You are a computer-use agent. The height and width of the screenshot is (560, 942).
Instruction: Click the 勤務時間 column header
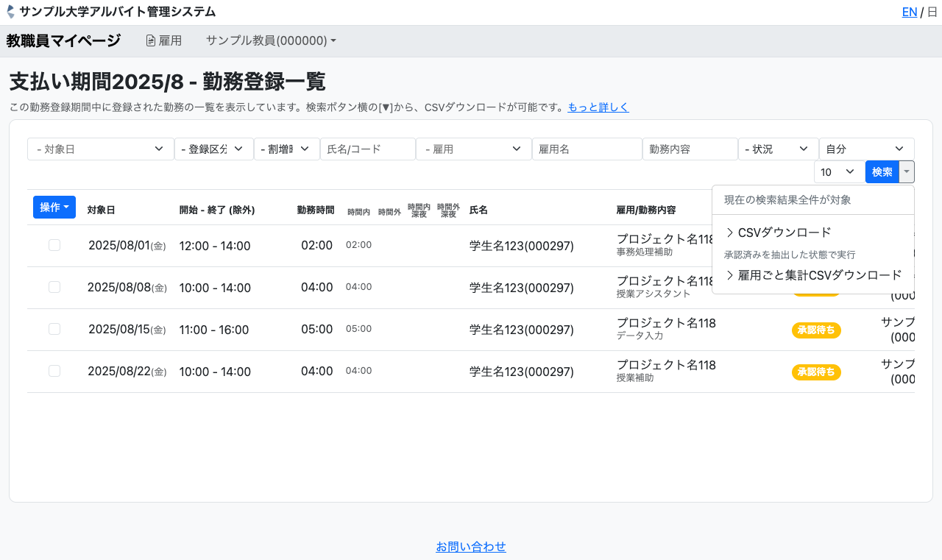tap(315, 210)
